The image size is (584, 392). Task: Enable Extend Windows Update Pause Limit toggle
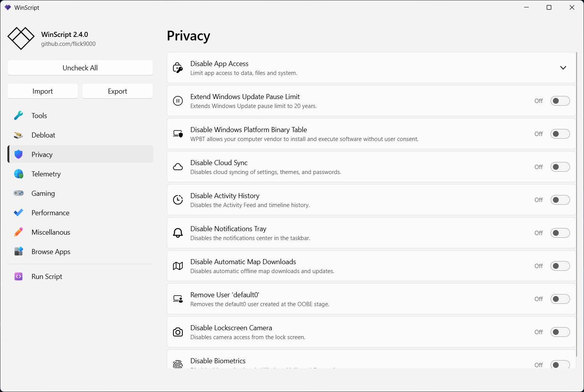pyautogui.click(x=560, y=101)
